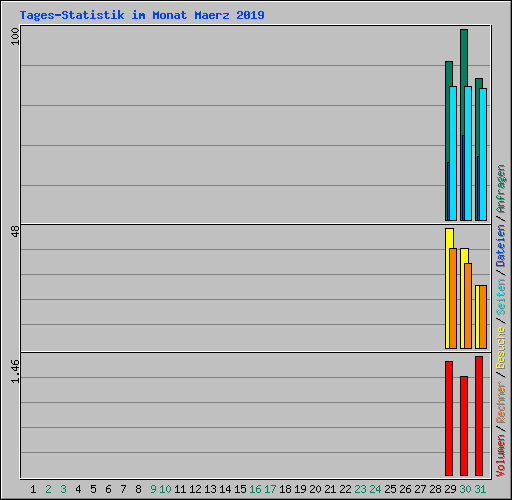Click the Besuche legend label
Viewport: 512px width, 500px height.
point(501,347)
